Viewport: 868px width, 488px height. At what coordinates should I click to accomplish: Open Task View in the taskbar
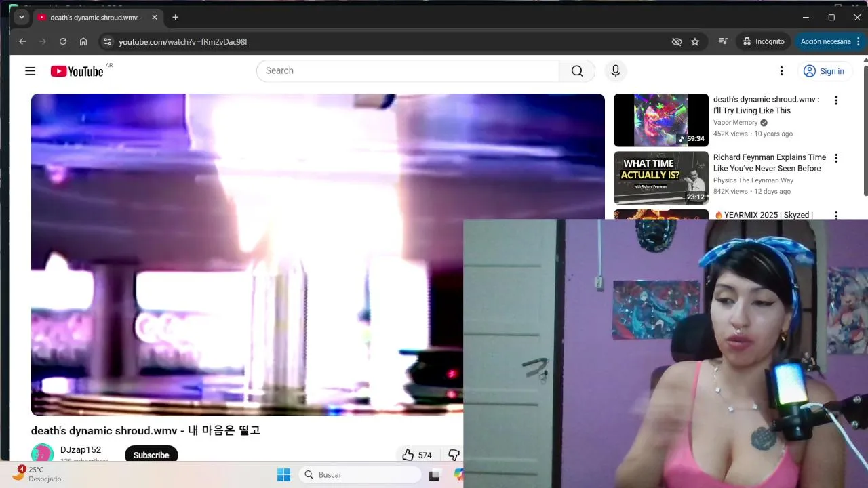point(434,475)
